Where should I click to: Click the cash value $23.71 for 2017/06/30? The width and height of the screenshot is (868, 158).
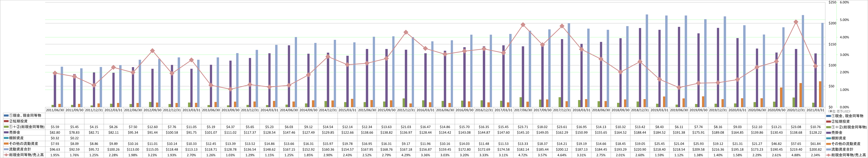coord(523,127)
